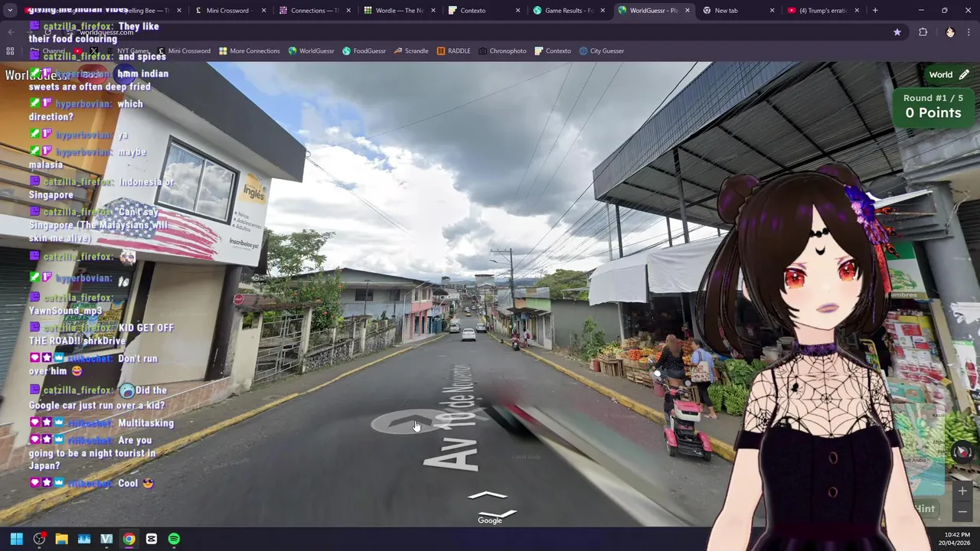Open a new browser tab with plus
This screenshot has height=551, width=980.
tap(875, 11)
